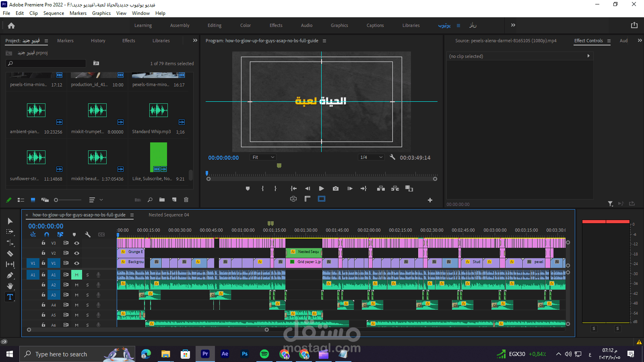Screen dimensions: 644x362
Task: Solo track A2 using the S button
Action: 87,285
